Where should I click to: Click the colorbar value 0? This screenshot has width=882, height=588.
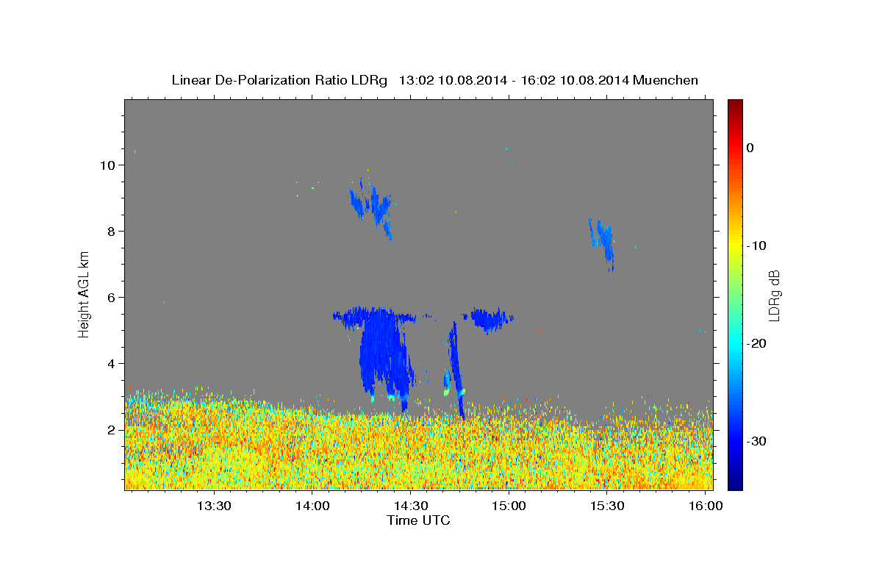(x=750, y=148)
